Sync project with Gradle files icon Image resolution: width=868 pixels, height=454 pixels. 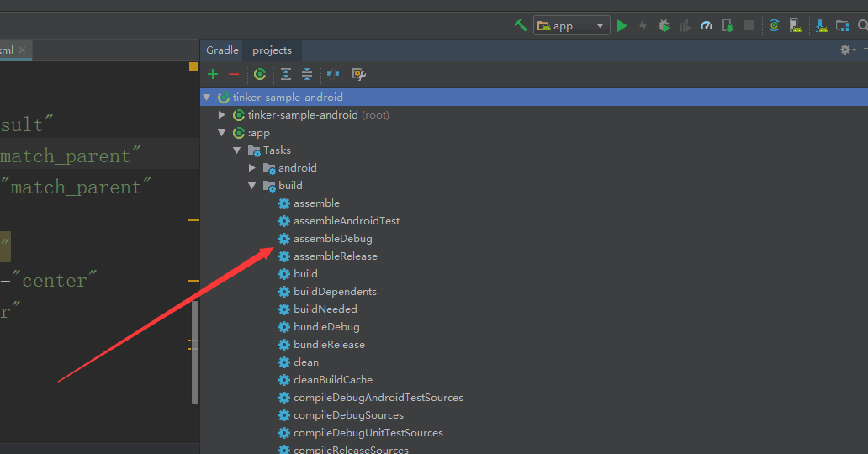point(774,25)
